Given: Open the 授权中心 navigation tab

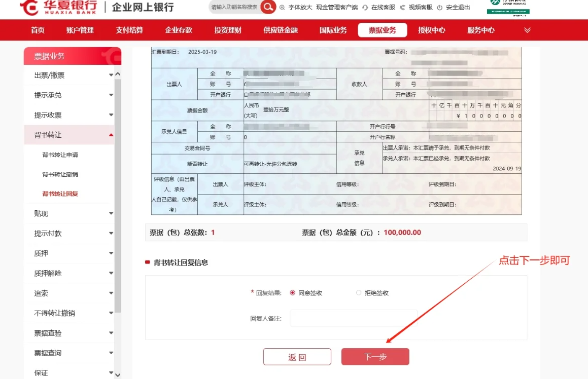Looking at the screenshot, I should pyautogui.click(x=432, y=30).
